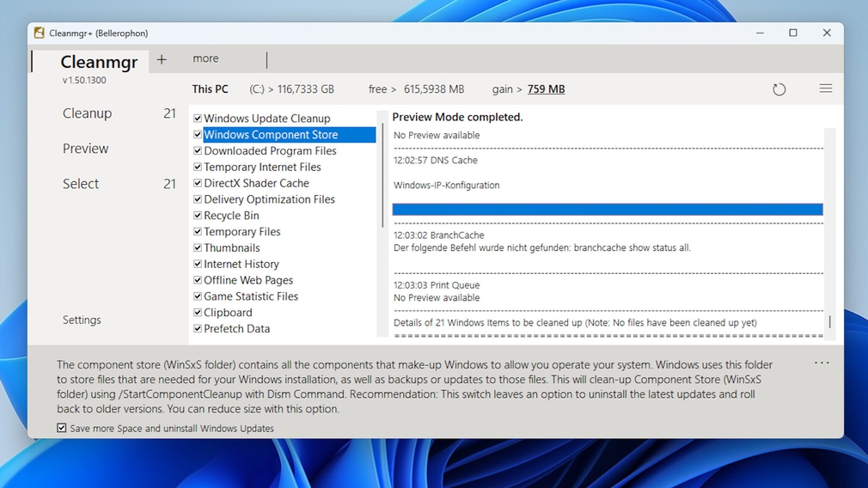Disable Save more Space and uninstall Windows Updates
Viewport: 868px width, 488px height.
coord(61,428)
